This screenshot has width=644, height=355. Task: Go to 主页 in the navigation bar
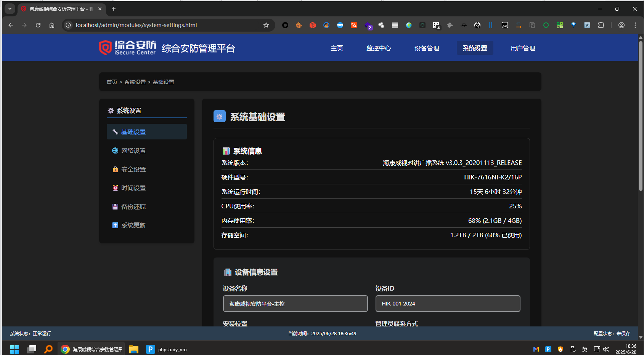click(x=337, y=48)
